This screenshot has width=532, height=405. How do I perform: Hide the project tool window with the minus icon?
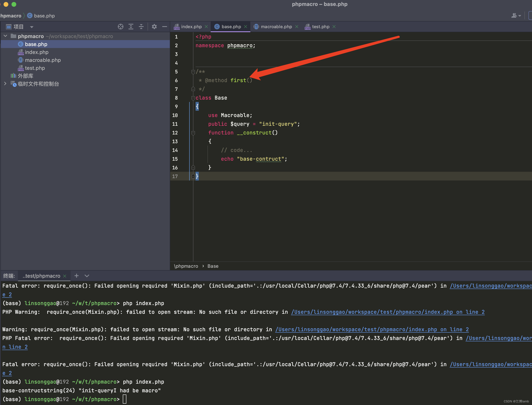[164, 27]
